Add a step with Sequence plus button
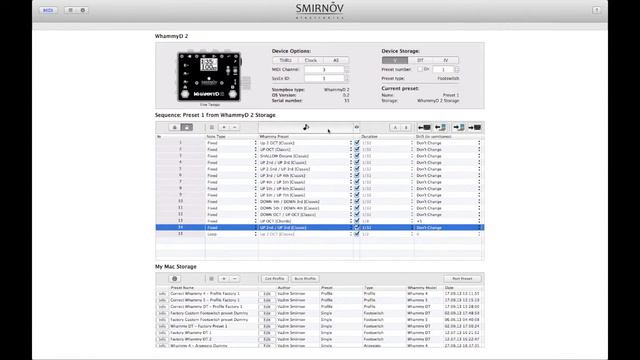Screen dimensions: 640x360 224,127
